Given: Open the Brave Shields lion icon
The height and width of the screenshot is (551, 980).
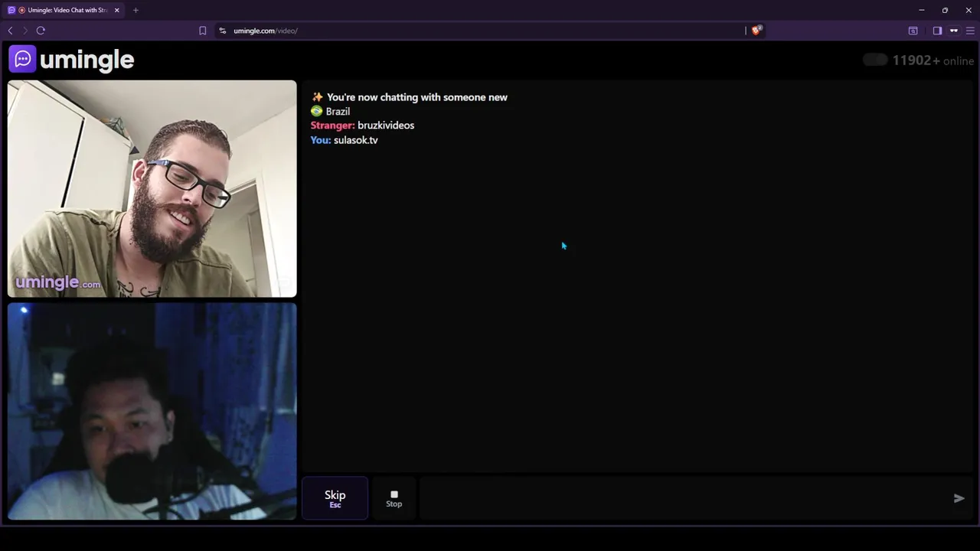Looking at the screenshot, I should (756, 31).
